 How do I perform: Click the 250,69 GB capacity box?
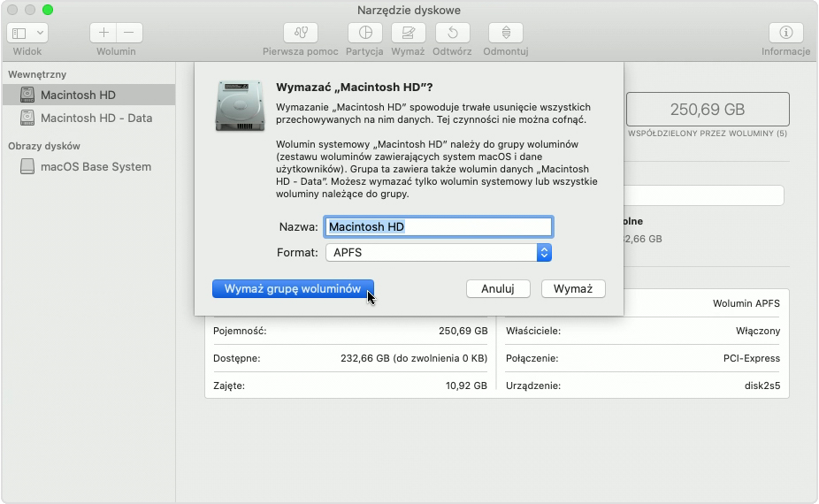click(x=707, y=110)
